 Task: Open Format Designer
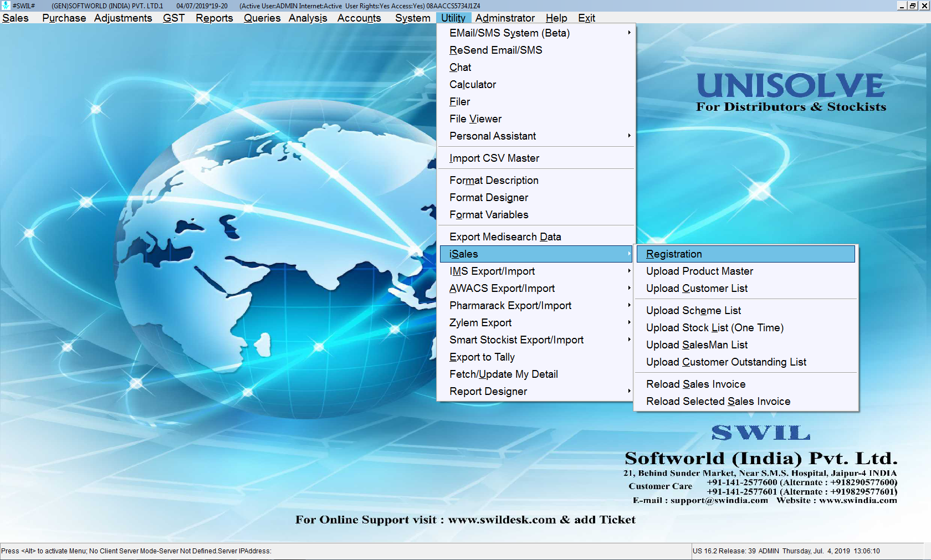point(536,197)
